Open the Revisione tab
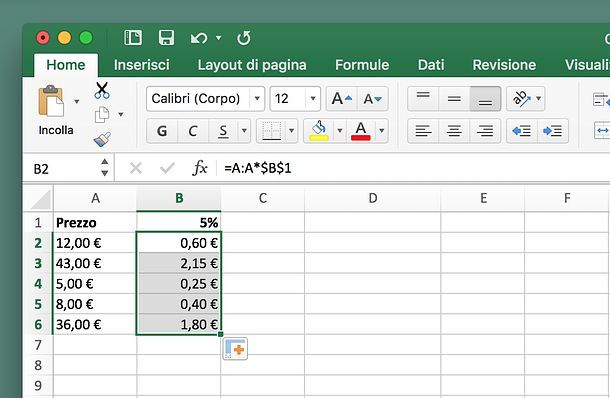The image size is (610, 398). (x=504, y=65)
